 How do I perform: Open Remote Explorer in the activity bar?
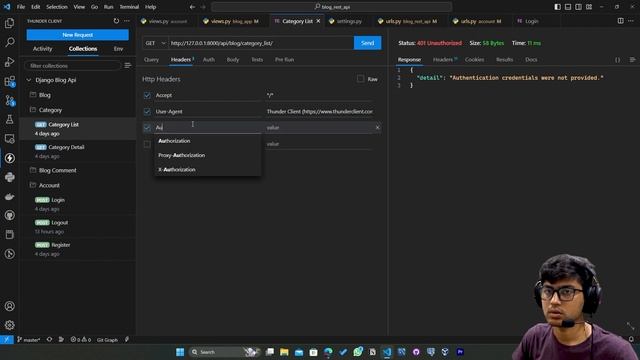click(9, 139)
